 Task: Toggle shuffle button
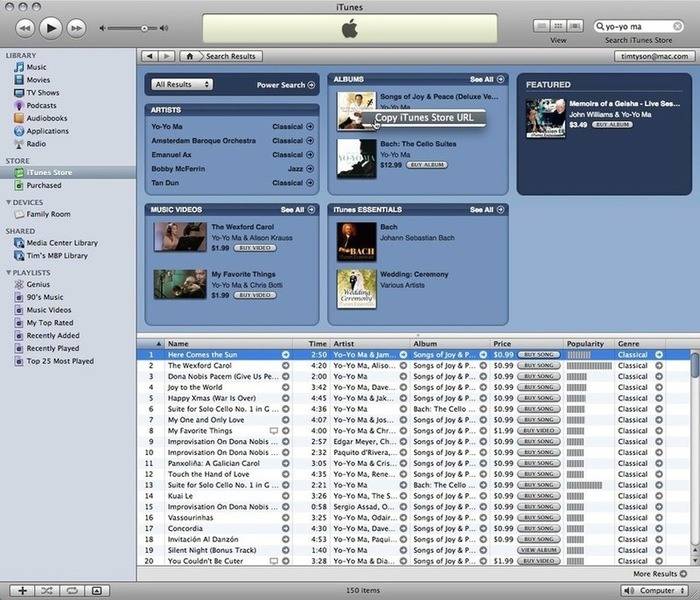[47, 591]
